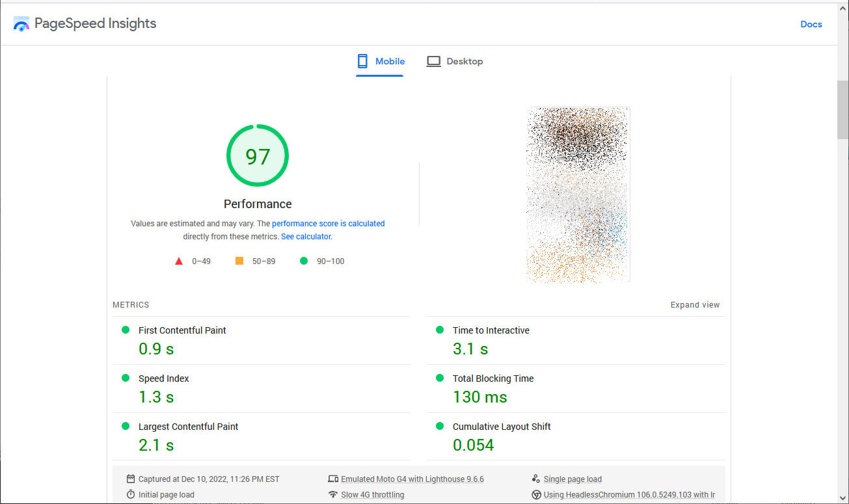This screenshot has height=504, width=849.
Task: Click the Cumulative Layout Shift label
Action: click(x=502, y=427)
